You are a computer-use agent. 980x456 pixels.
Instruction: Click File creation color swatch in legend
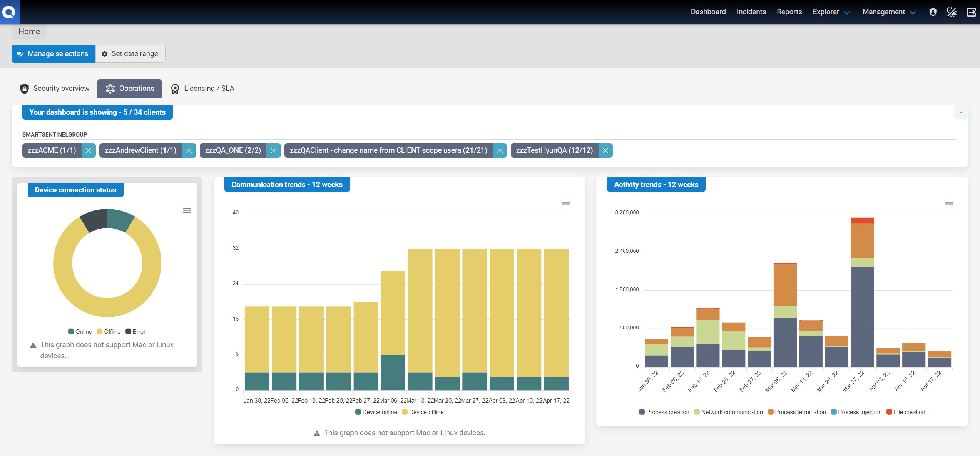[x=889, y=412]
